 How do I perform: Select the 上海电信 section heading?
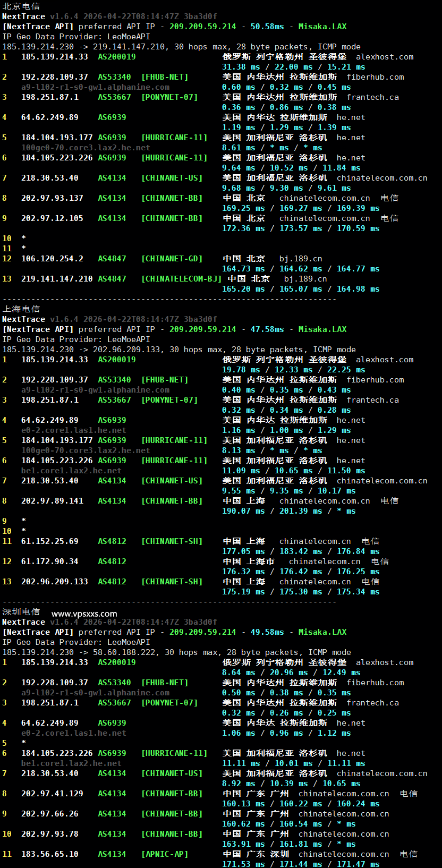tap(21, 309)
